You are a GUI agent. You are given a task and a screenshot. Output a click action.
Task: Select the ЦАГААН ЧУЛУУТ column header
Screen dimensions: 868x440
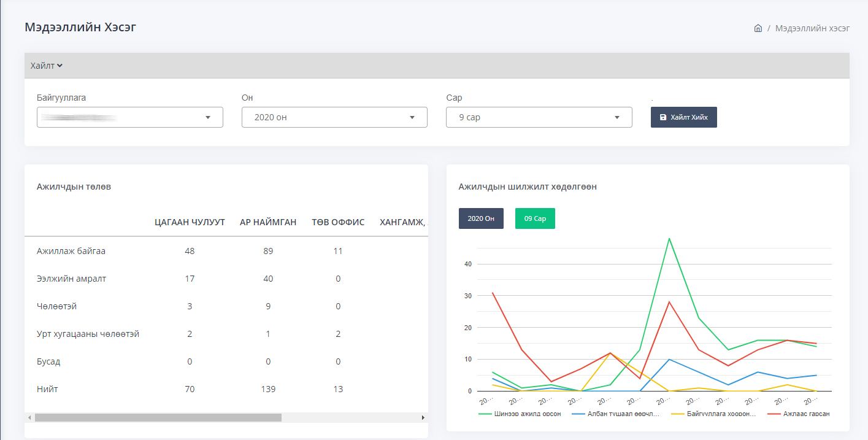coord(190,222)
